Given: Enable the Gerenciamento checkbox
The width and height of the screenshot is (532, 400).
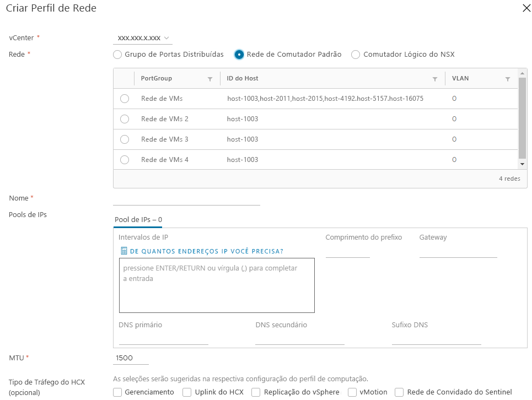Looking at the screenshot, I should click(117, 392).
